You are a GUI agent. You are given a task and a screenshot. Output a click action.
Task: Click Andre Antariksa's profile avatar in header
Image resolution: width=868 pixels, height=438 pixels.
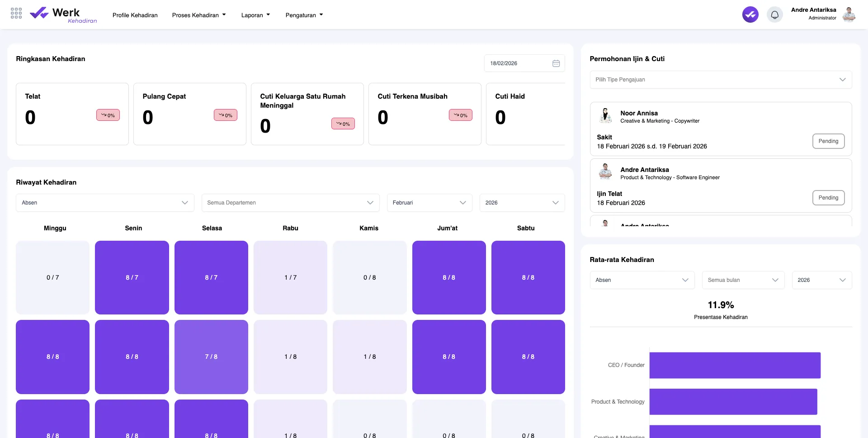click(849, 14)
